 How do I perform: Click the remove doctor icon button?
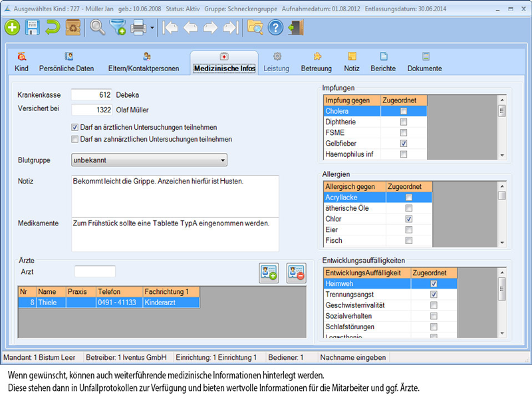[x=296, y=273]
